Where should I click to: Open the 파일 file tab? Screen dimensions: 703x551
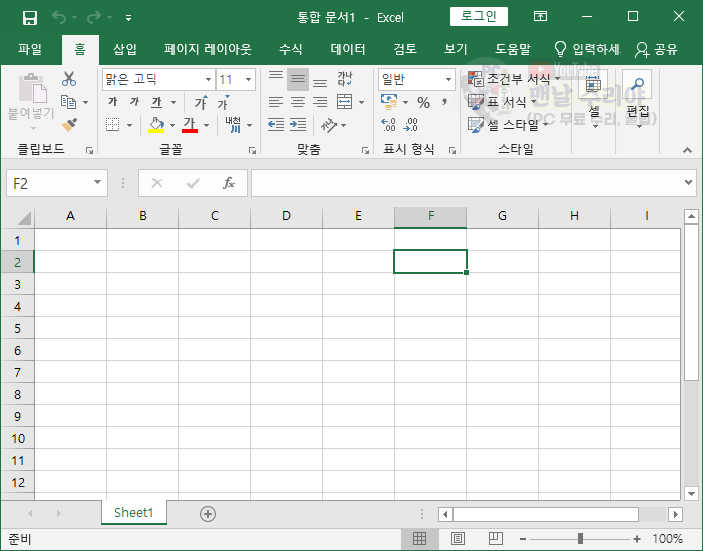click(x=30, y=49)
